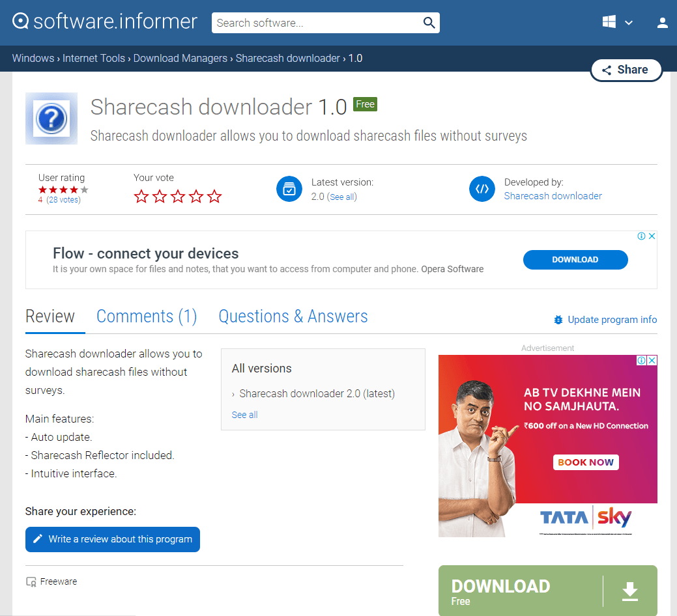Close the Tata Sky advertisement
Image resolution: width=677 pixels, height=616 pixels.
pyautogui.click(x=652, y=360)
